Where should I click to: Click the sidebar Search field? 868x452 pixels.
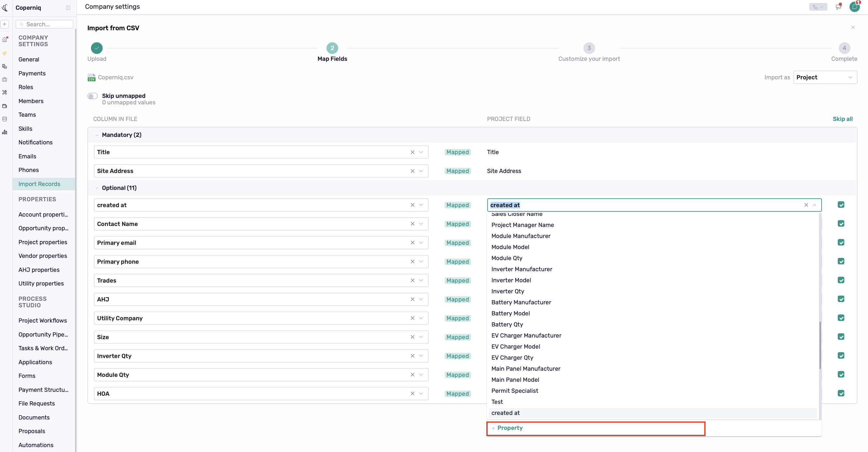point(44,24)
